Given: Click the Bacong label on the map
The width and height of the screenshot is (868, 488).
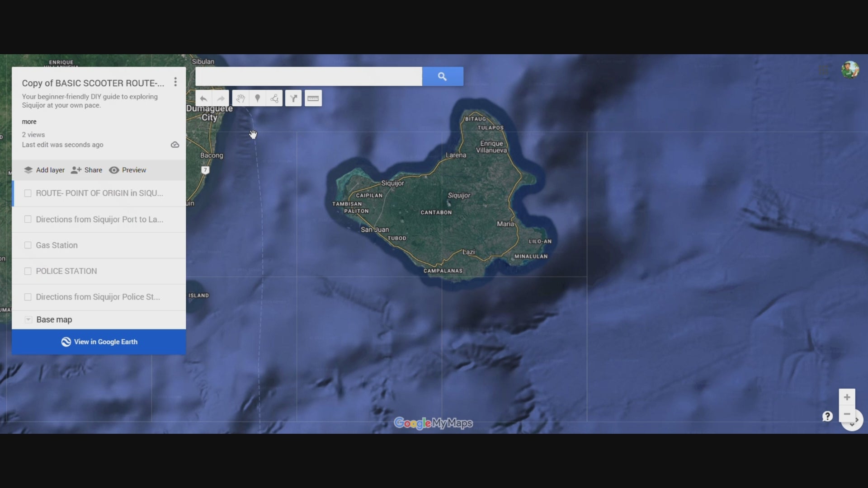Looking at the screenshot, I should coord(212,155).
